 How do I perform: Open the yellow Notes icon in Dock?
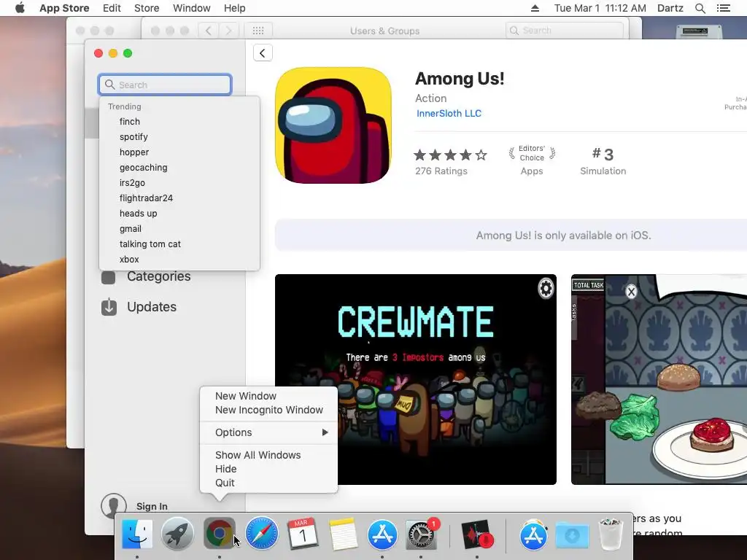tap(343, 534)
